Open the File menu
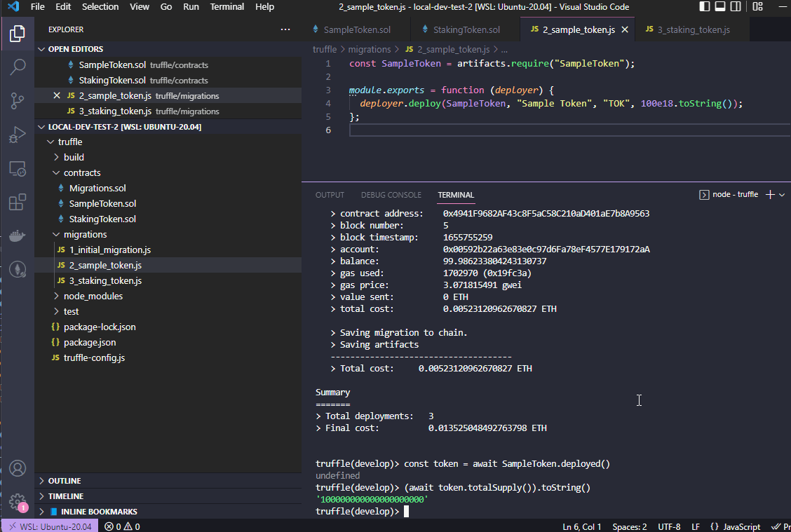 point(37,6)
